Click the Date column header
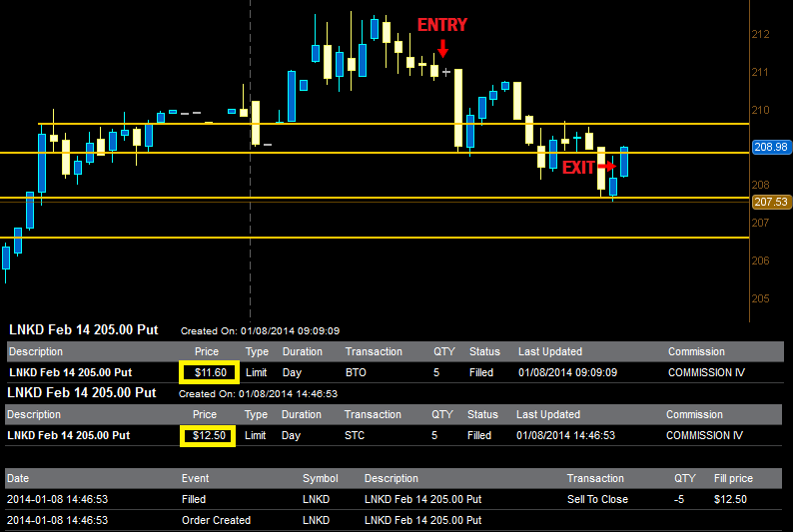 pyautogui.click(x=18, y=478)
